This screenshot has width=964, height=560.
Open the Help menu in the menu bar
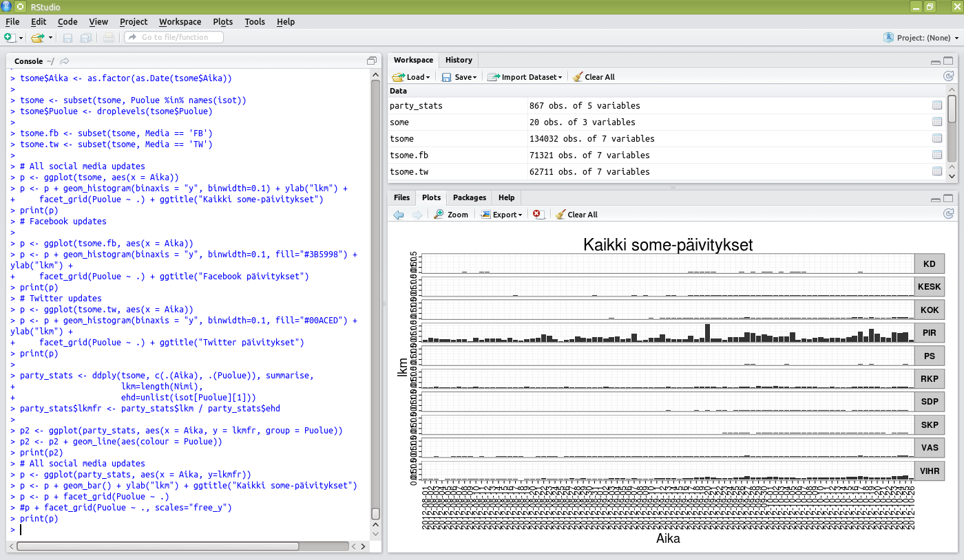(286, 21)
